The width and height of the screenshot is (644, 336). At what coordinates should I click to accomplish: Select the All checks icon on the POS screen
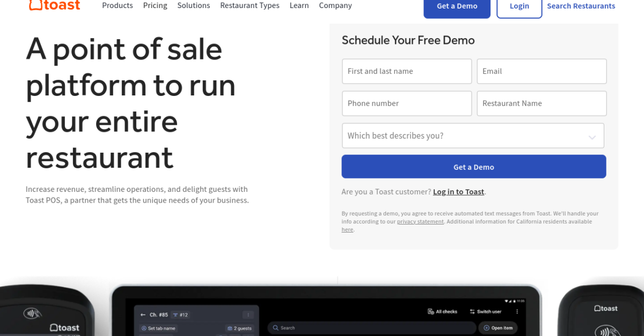click(429, 311)
